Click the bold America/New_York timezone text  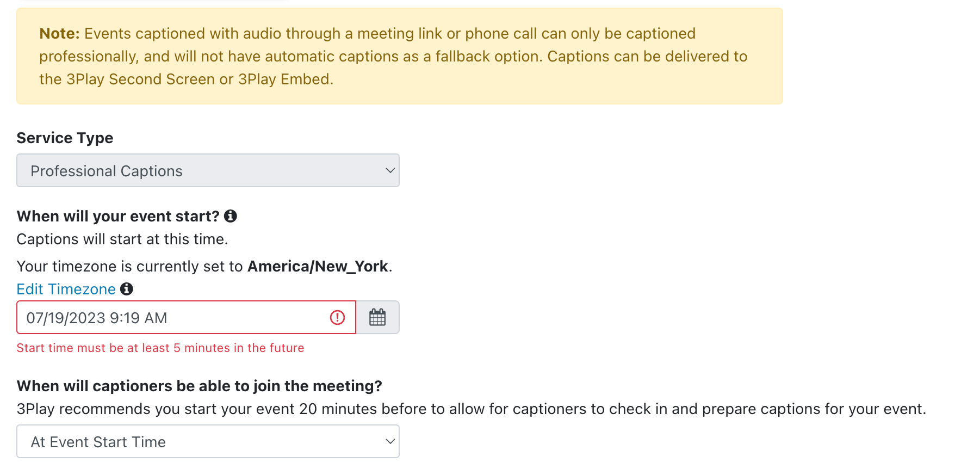click(318, 266)
